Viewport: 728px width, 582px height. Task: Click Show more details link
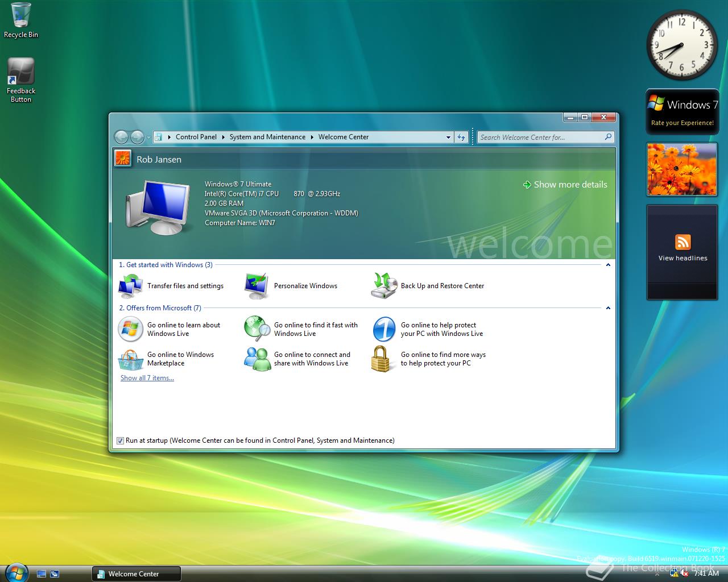[x=565, y=185]
